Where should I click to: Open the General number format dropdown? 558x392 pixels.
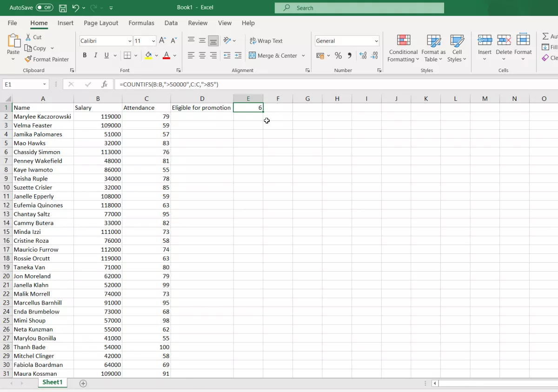376,41
